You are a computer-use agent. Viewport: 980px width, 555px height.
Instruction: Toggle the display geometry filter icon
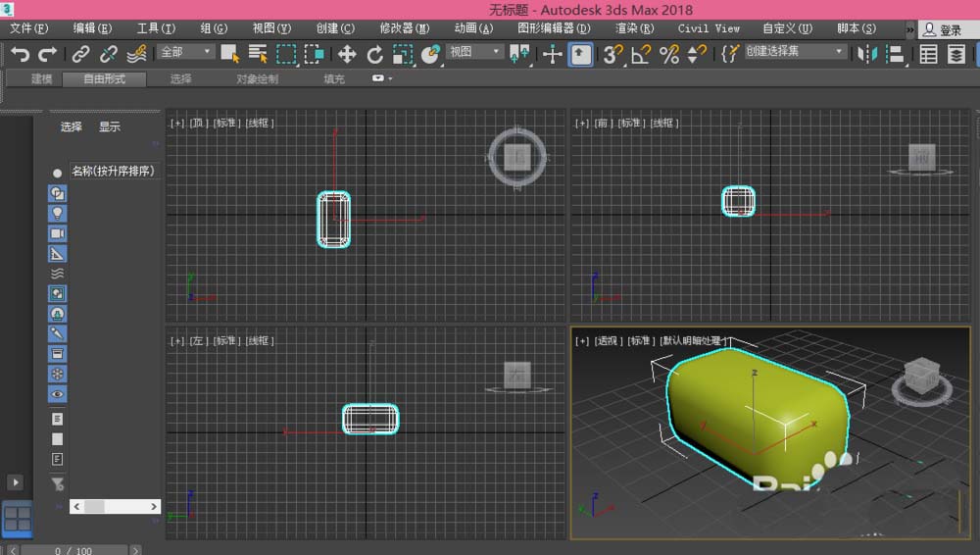click(x=57, y=193)
